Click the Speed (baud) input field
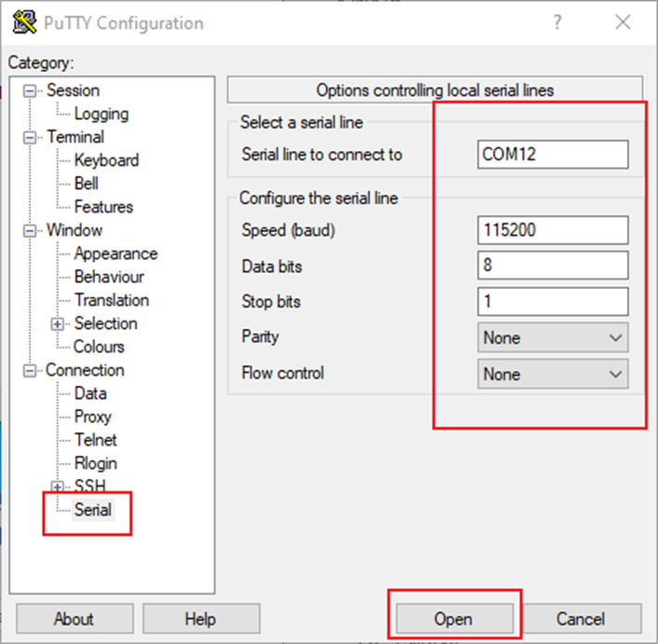Viewport: 658px width, 644px height. (x=552, y=229)
